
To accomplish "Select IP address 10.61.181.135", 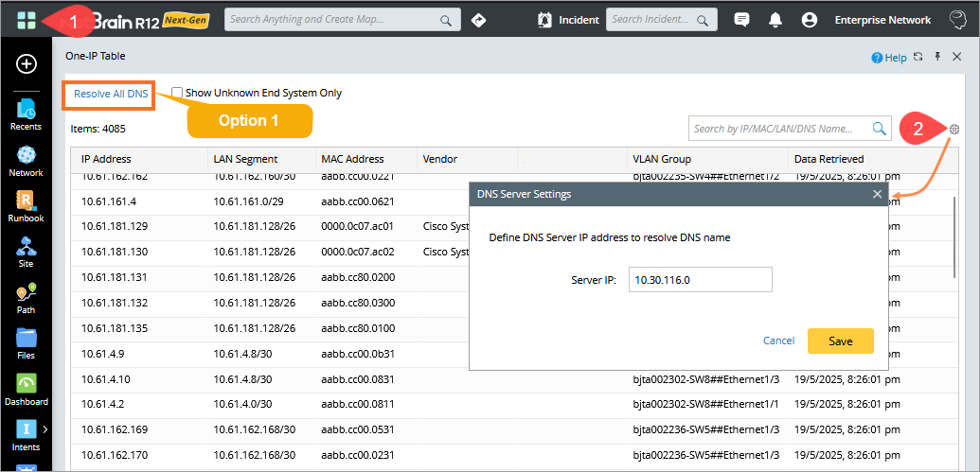I will click(x=115, y=328).
